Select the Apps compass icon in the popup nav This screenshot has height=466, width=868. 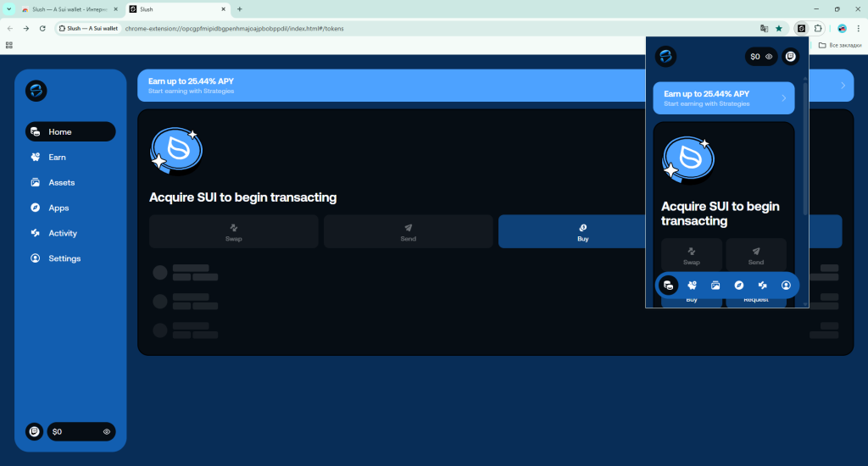(x=739, y=286)
